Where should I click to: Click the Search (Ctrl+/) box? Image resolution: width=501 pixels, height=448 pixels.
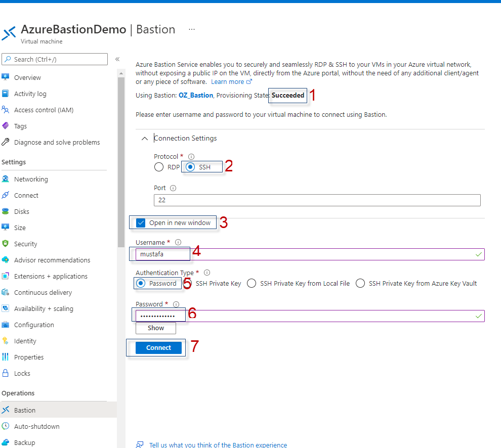pos(55,59)
